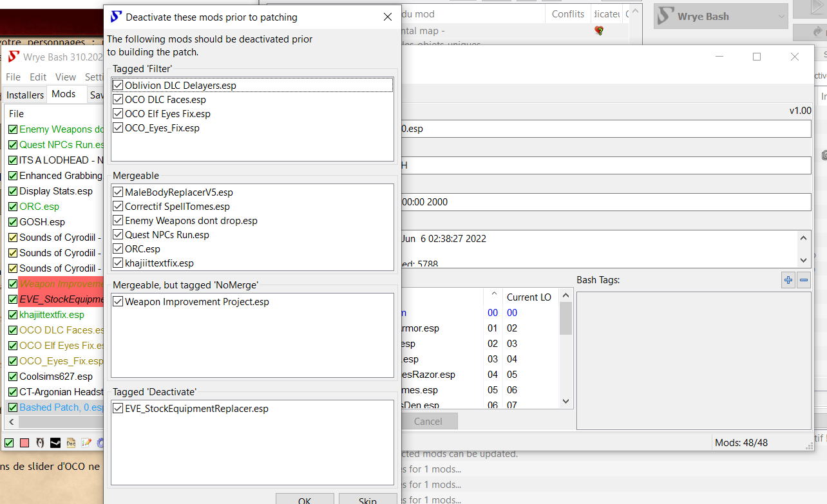Uncheck OCO DLC Faces.esp in Filter list
The width and height of the screenshot is (827, 504).
118,100
